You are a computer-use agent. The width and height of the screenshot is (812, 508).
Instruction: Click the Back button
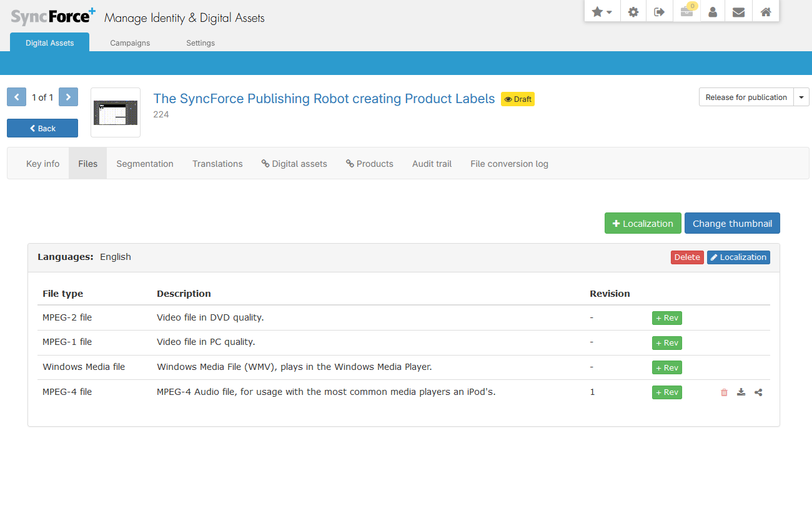[x=42, y=128]
